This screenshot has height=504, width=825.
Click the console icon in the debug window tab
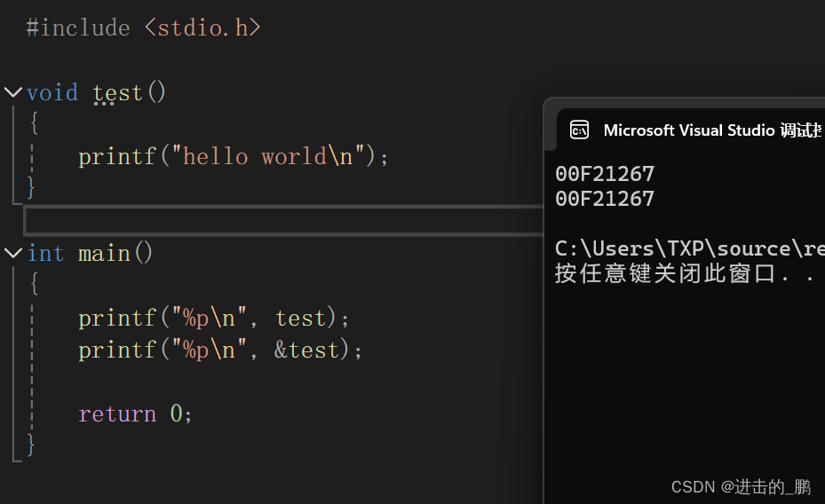coord(579,130)
